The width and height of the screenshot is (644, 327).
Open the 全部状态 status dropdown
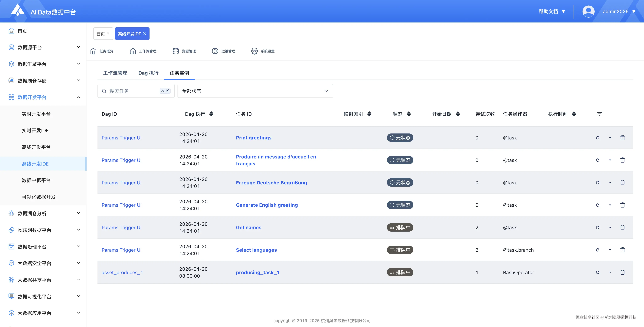(255, 91)
